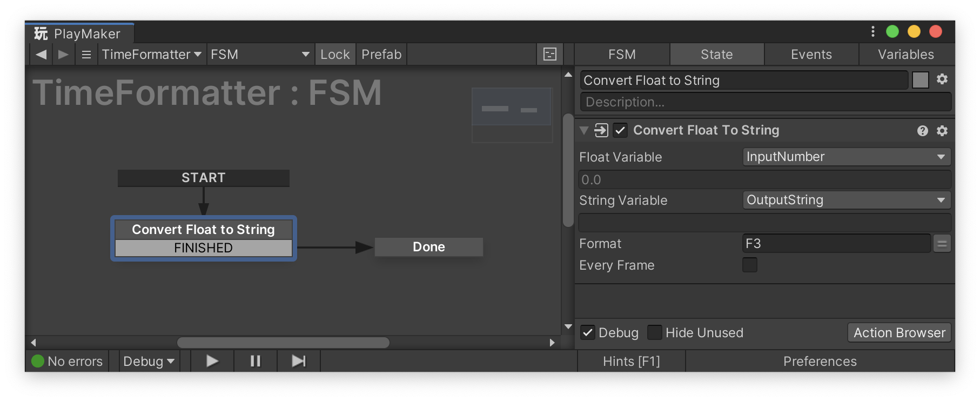The width and height of the screenshot is (980, 401).
Task: Click the 'No errors' status text
Action: pyautogui.click(x=75, y=361)
